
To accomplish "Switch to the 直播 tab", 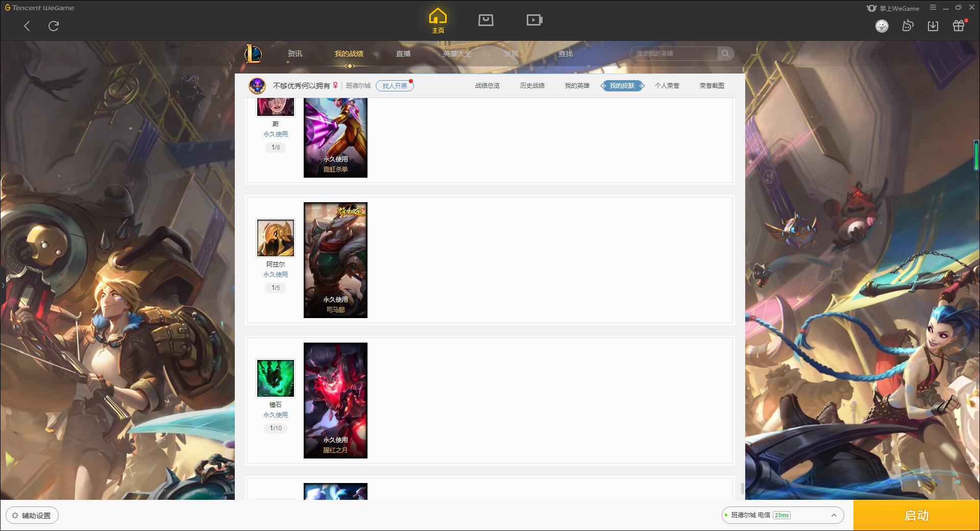I will (403, 54).
